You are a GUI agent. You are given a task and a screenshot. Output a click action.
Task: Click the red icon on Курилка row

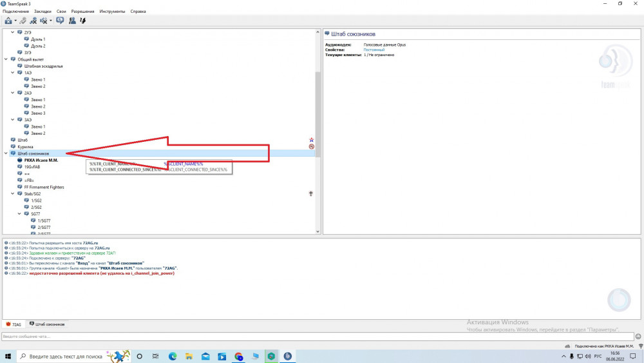pyautogui.click(x=311, y=147)
